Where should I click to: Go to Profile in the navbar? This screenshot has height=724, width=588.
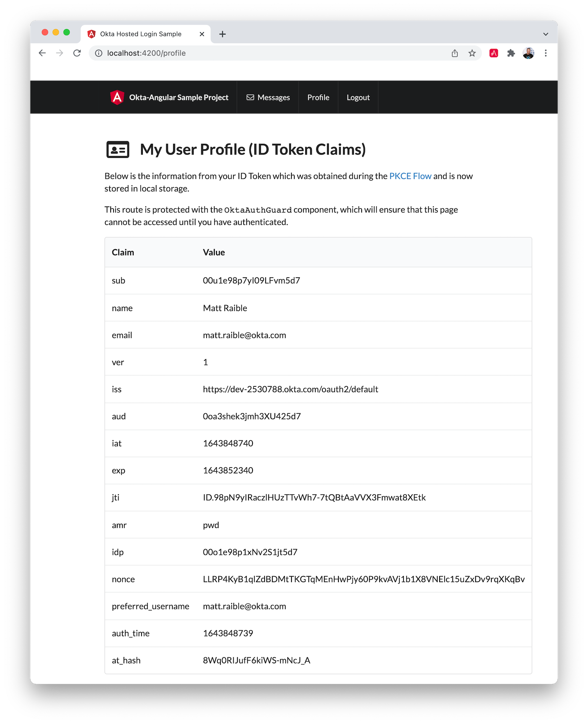pyautogui.click(x=318, y=97)
